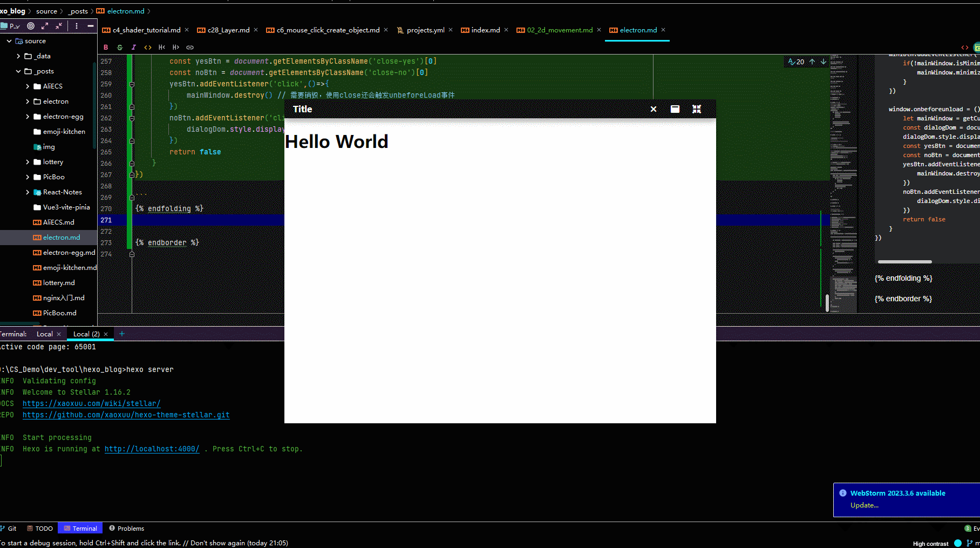Expand the React-Notes folder
Viewport: 980px width, 548px height.
(x=28, y=192)
